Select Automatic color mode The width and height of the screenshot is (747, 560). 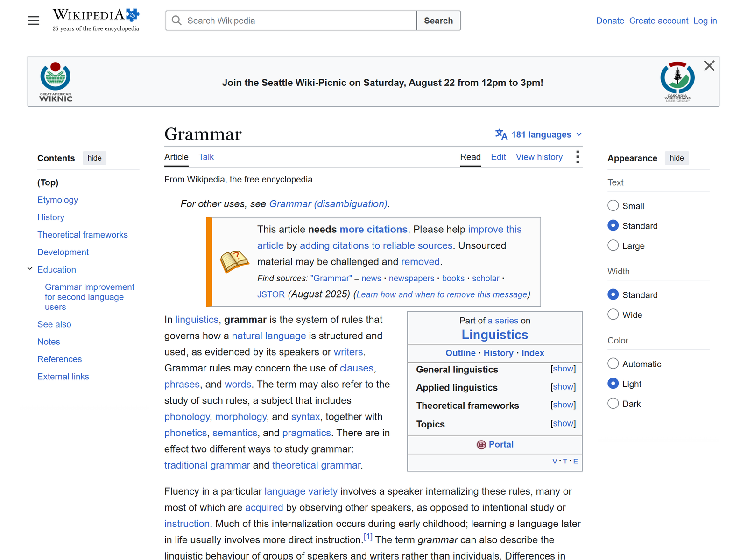[613, 364]
